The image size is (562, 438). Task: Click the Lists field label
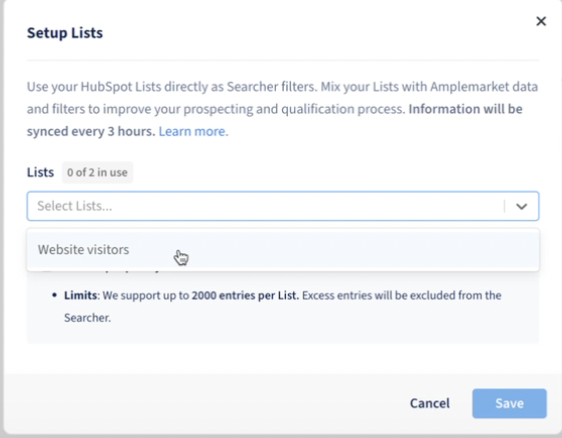coord(41,172)
